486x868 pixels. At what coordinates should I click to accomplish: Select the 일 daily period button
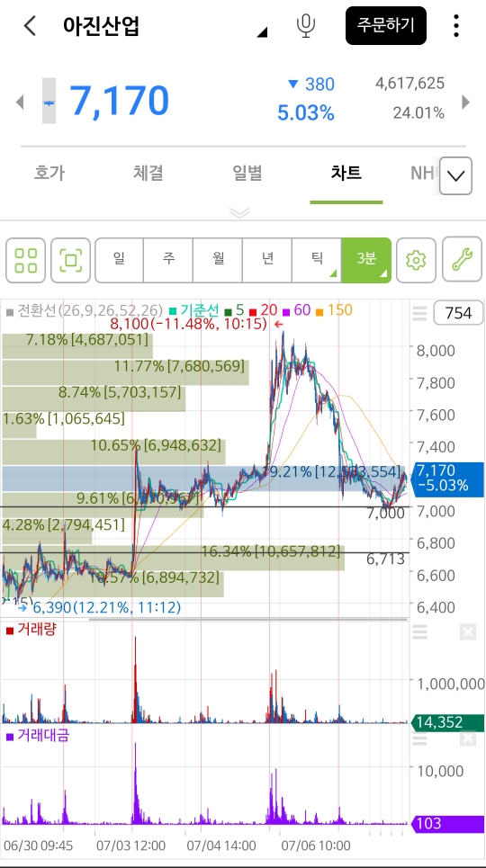[x=119, y=260]
